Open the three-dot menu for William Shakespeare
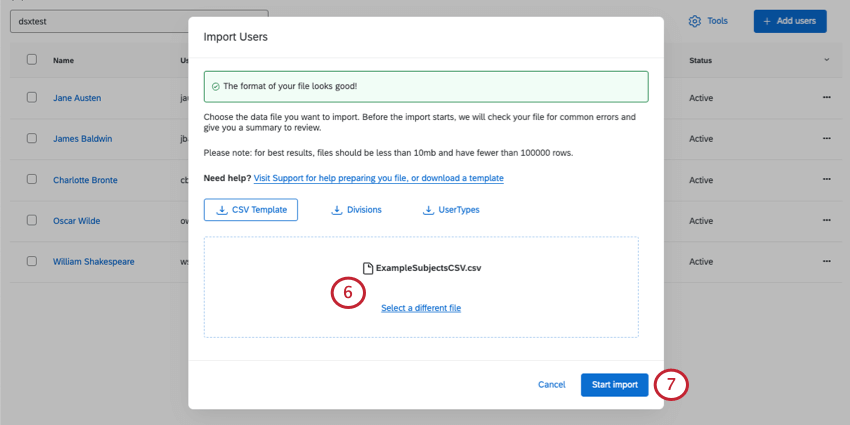This screenshot has height=425, width=850. point(827,262)
